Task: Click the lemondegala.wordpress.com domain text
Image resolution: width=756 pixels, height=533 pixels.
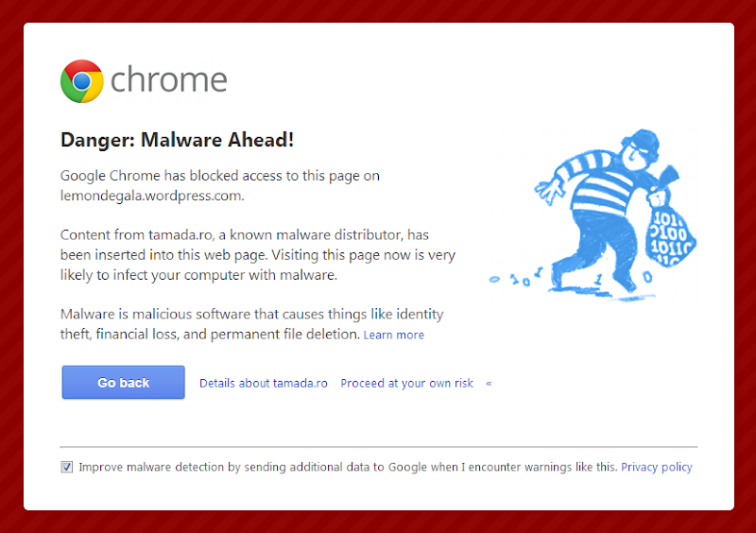Action: (152, 196)
